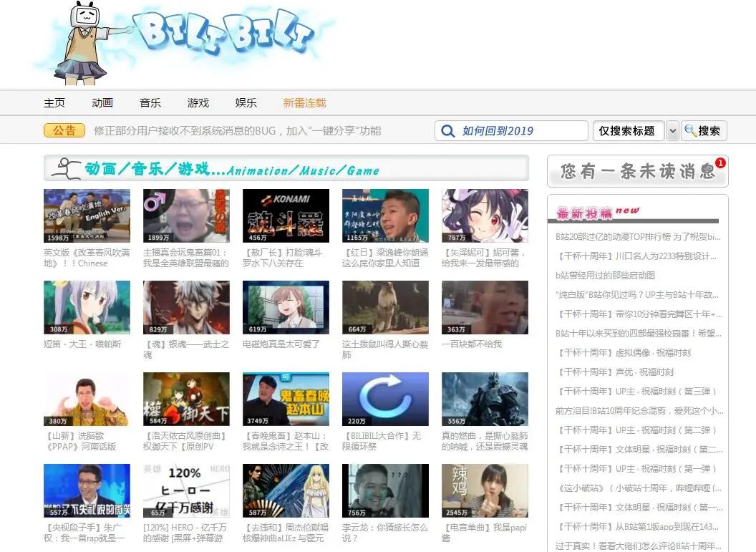Click the 公告 announcement badge
Image resolution: width=756 pixels, height=552 pixels.
64,130
